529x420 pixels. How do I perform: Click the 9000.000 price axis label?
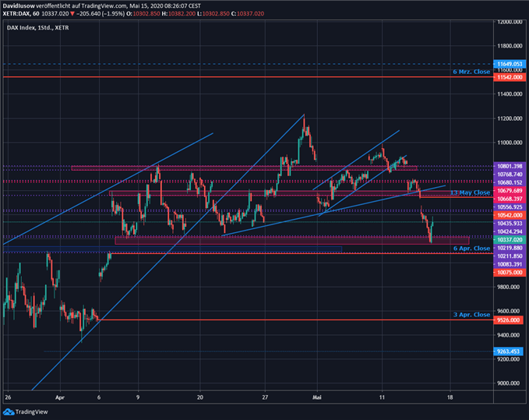pyautogui.click(x=510, y=383)
